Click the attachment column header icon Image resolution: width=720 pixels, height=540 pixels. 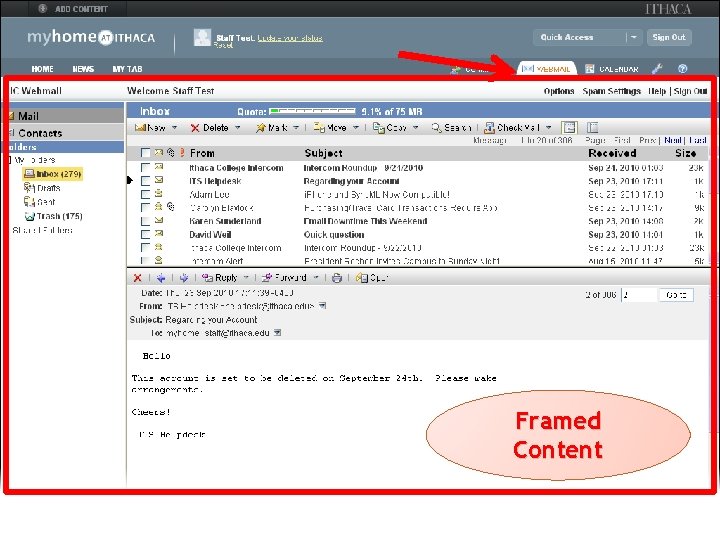pyautogui.click(x=171, y=152)
